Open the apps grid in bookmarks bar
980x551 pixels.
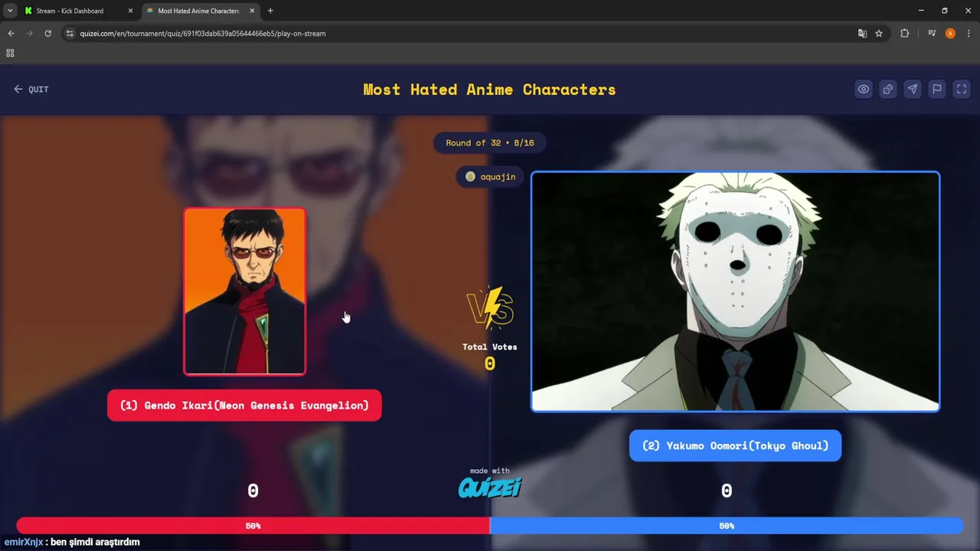10,53
